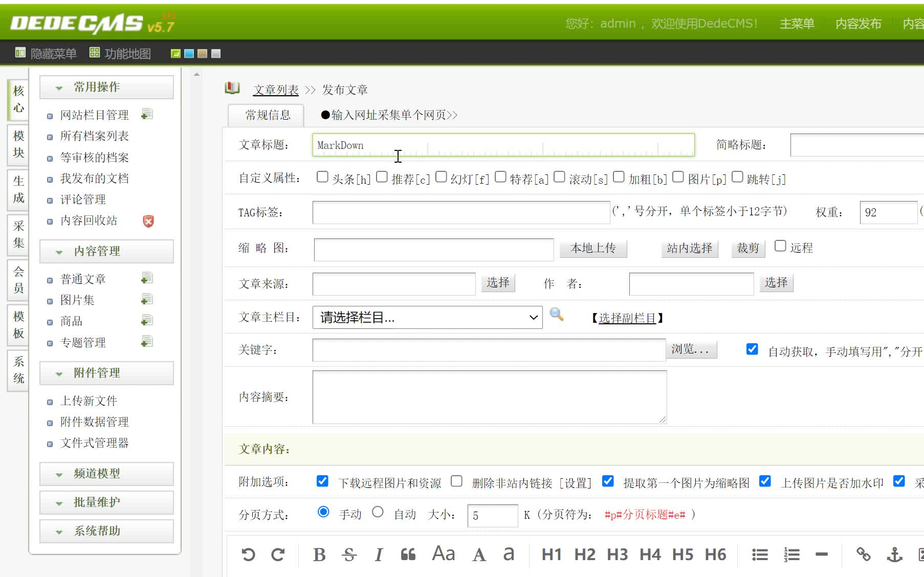Image resolution: width=924 pixels, height=577 pixels.
Task: Uncheck 下载远程图片和资源 option
Action: tap(322, 481)
